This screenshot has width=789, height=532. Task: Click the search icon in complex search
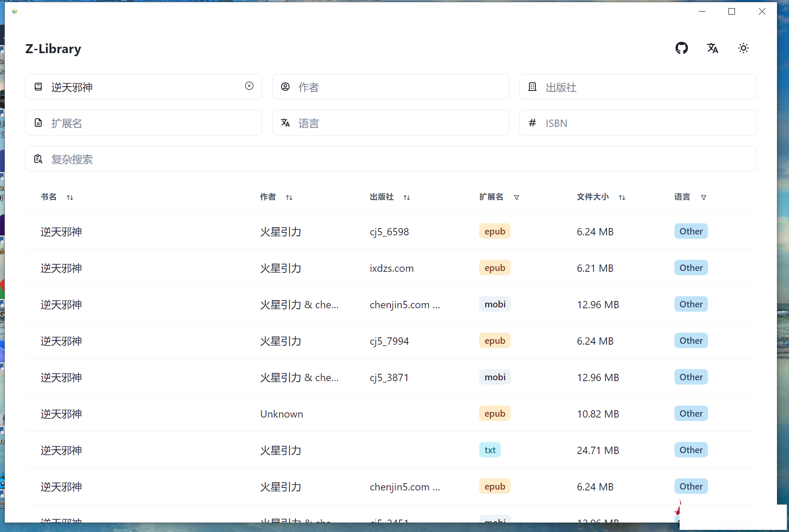coord(38,159)
